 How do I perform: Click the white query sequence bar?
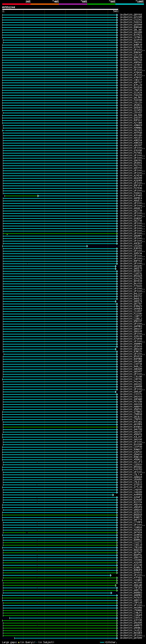[x=60, y=9]
